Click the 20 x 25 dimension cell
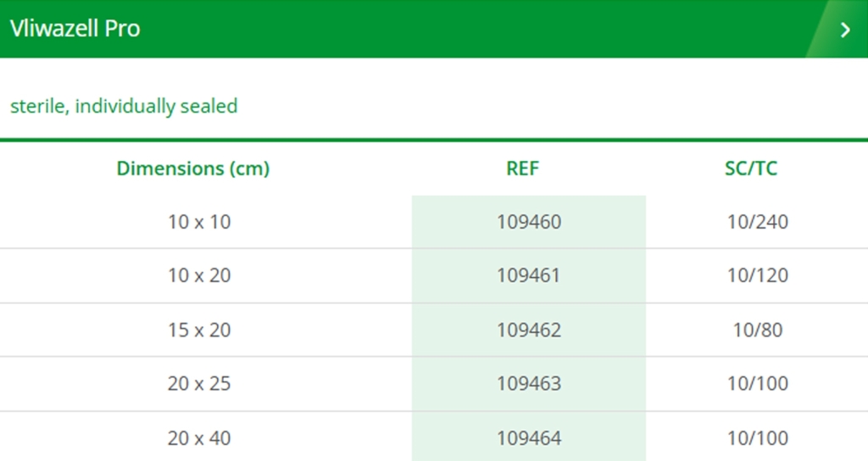 tap(199, 384)
